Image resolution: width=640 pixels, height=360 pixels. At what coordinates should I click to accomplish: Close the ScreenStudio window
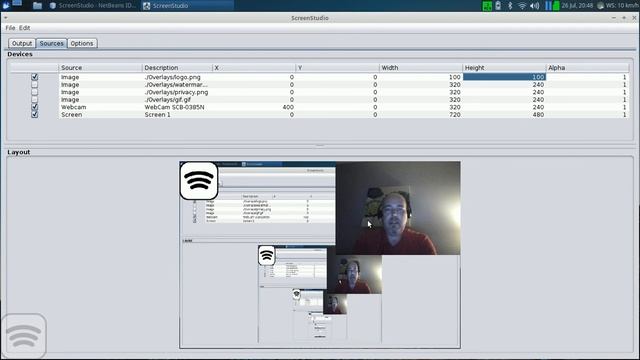634,18
